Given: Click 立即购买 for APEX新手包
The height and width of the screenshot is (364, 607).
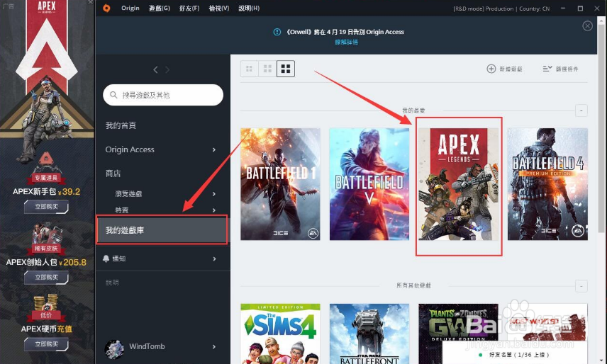Looking at the screenshot, I should pos(46,207).
